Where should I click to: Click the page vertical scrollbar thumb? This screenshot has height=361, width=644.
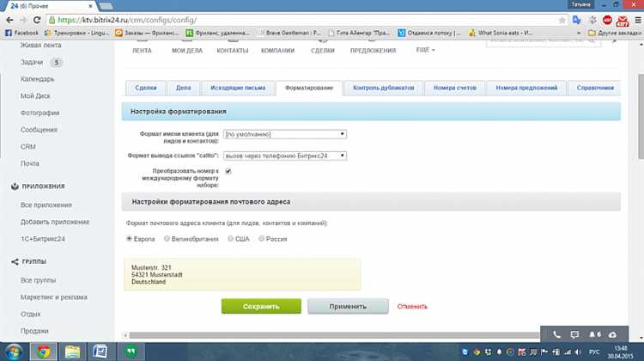641,116
